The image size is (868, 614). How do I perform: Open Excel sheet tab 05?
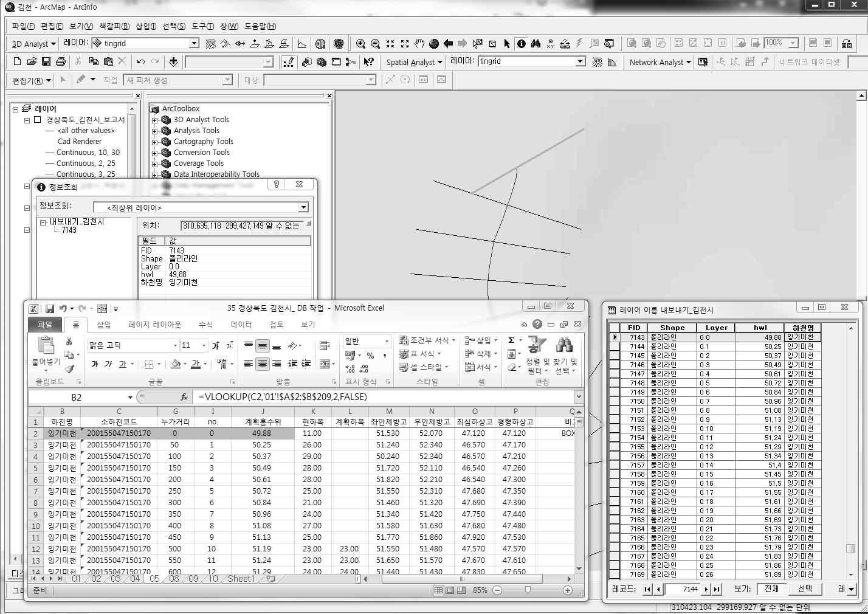[154, 579]
